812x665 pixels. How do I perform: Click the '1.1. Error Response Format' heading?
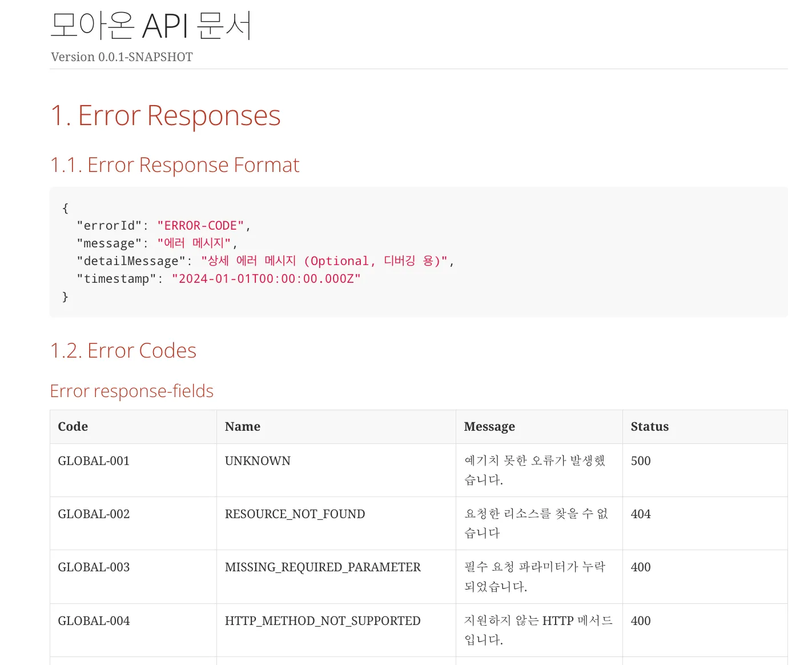coord(175,165)
